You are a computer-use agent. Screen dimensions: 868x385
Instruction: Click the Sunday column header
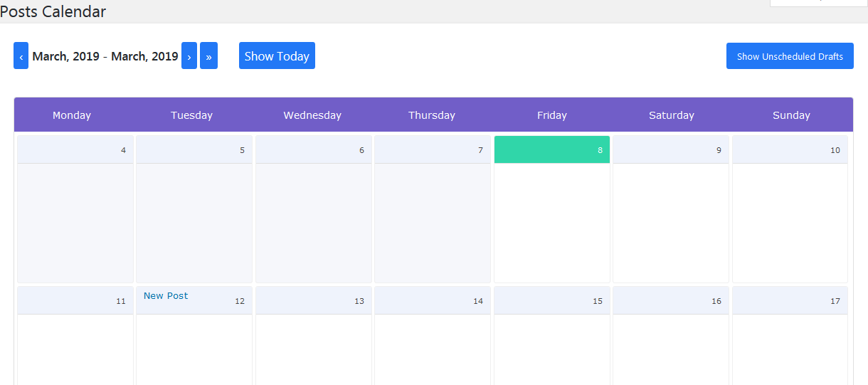tap(791, 115)
